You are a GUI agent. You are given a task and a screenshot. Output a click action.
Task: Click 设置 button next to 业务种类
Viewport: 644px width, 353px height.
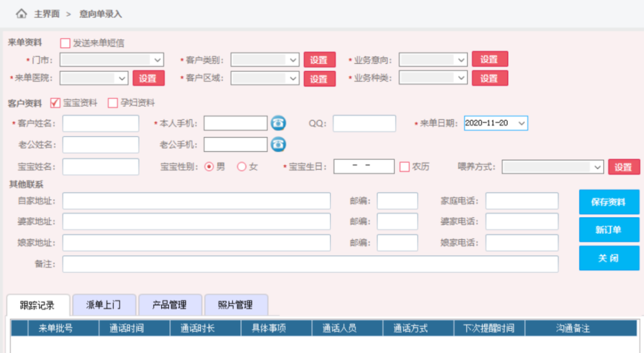tap(489, 78)
